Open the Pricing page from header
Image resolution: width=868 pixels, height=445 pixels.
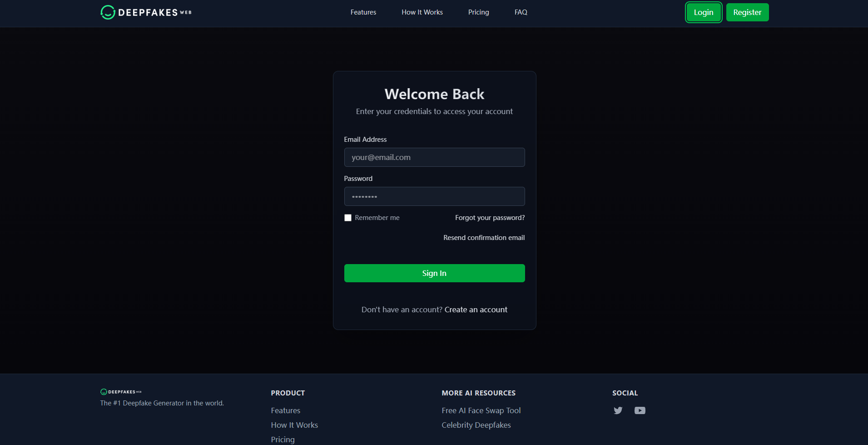[478, 12]
